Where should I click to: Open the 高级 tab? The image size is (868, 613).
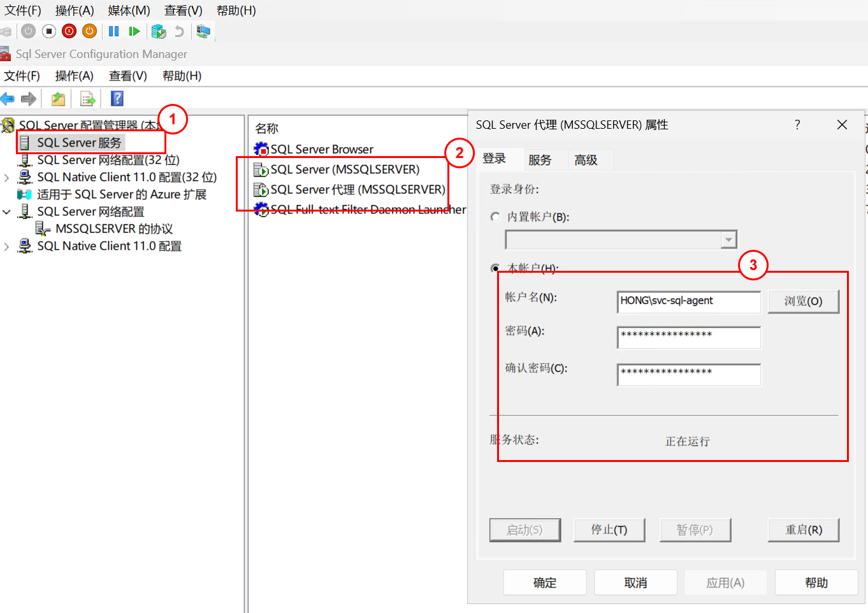click(x=586, y=160)
